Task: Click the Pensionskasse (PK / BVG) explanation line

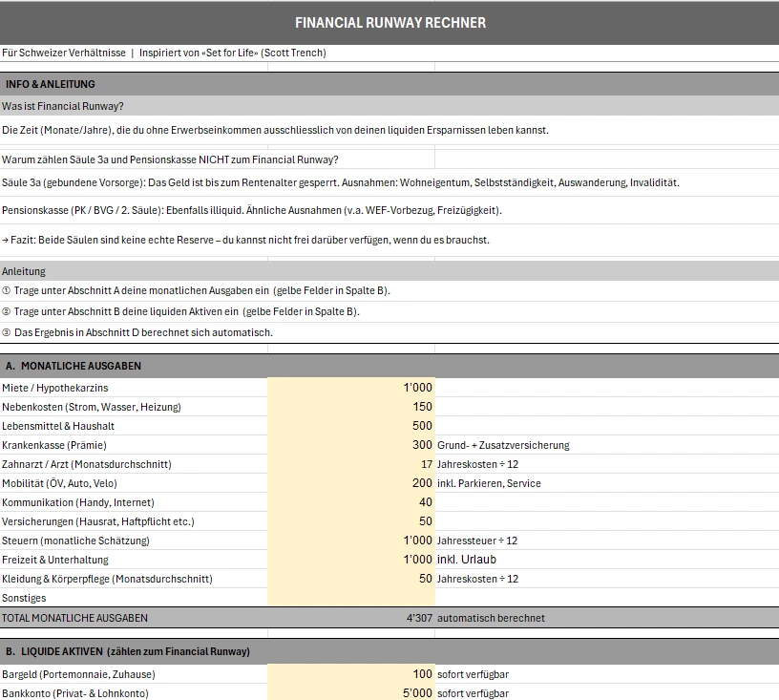Action: [x=252, y=210]
